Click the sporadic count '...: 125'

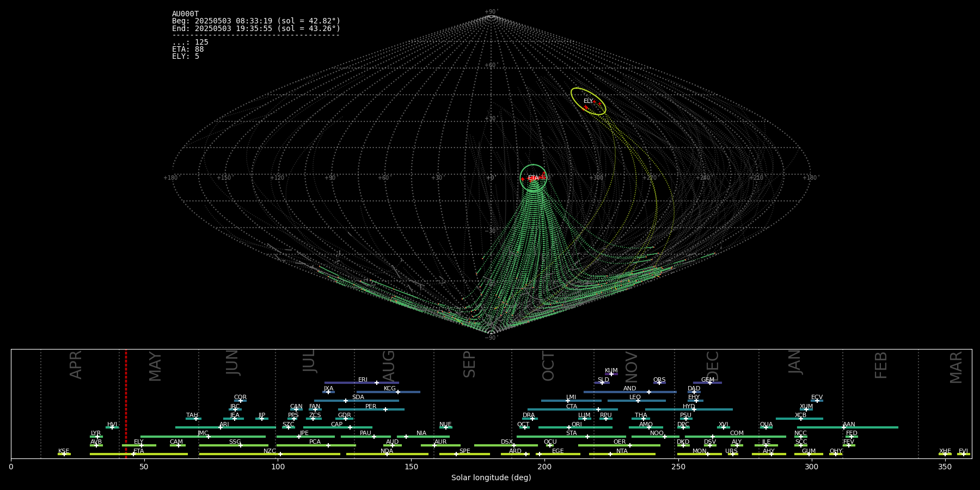(x=190, y=42)
